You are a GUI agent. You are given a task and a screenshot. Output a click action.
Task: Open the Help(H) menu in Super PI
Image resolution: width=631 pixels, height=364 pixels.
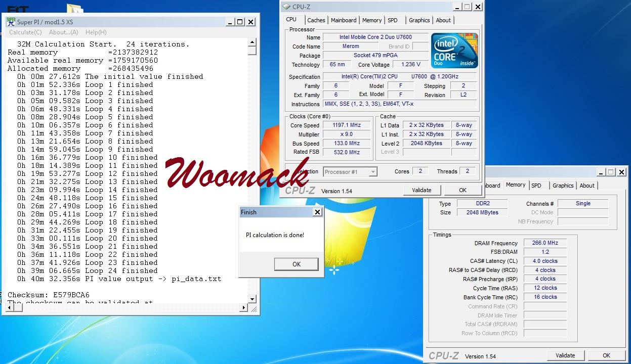pyautogui.click(x=96, y=32)
